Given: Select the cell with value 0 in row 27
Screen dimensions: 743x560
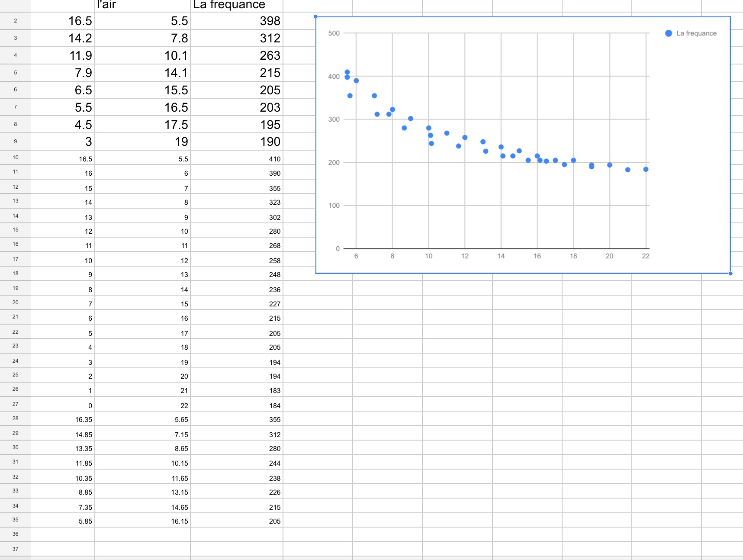Looking at the screenshot, I should [x=63, y=406].
